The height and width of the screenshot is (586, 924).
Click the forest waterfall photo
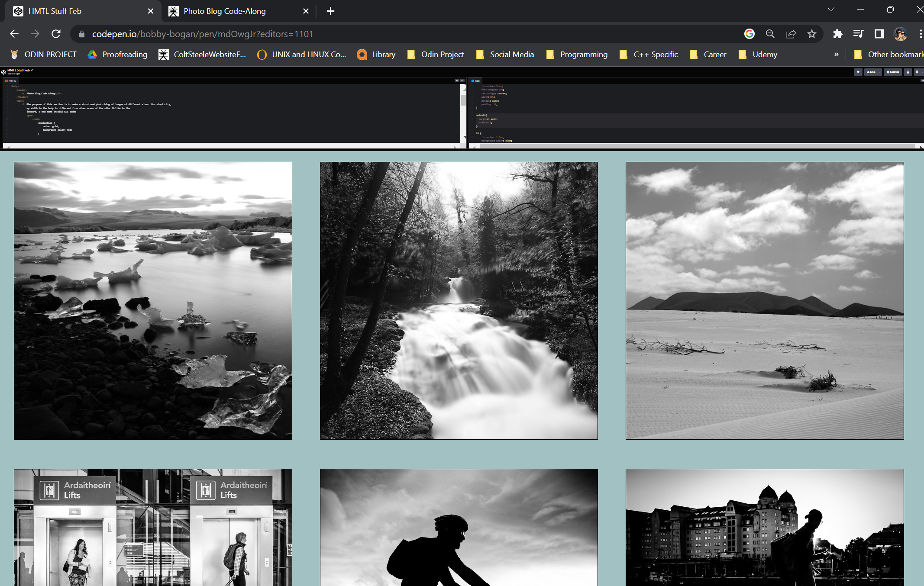[x=459, y=301]
